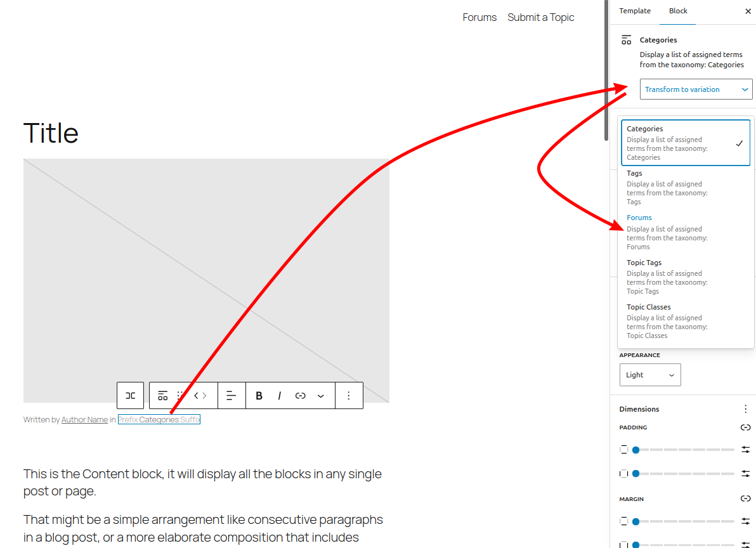Switch to the Template tab
Image resolution: width=756 pixels, height=548 pixels.
point(635,11)
